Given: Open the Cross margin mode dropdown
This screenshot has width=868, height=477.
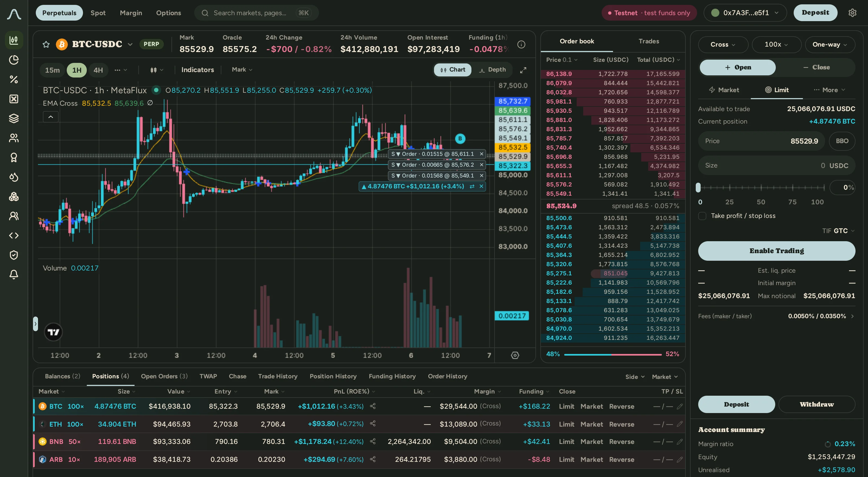Looking at the screenshot, I should pos(723,44).
